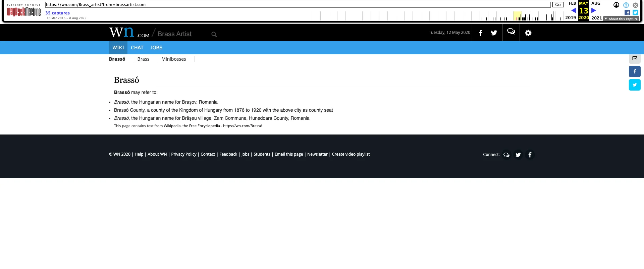Open the 35 captures link
Screen dimensions: 644x269
(x=57, y=13)
